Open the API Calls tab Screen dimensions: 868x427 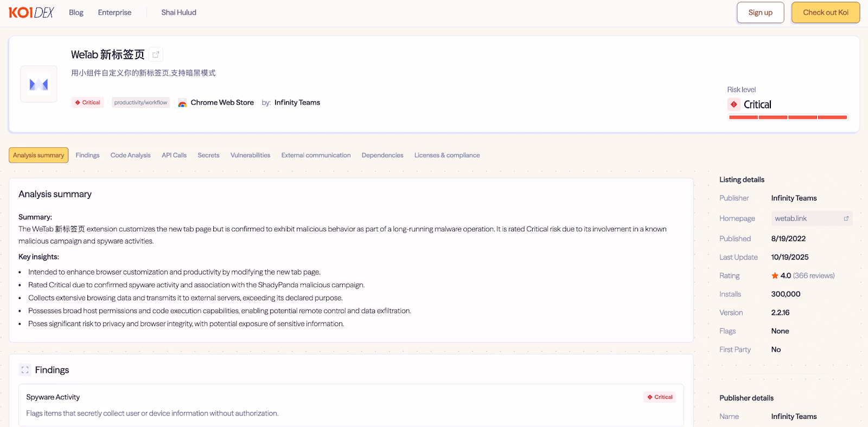[174, 155]
